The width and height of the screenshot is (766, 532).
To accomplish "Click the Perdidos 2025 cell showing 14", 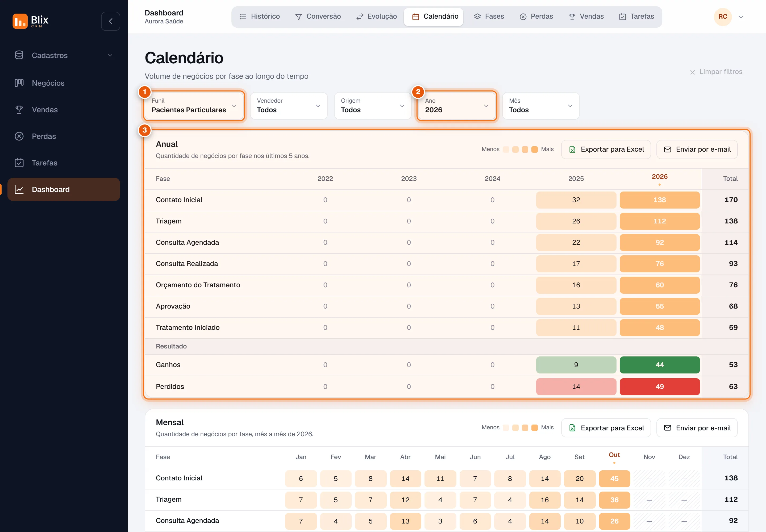I will (576, 387).
